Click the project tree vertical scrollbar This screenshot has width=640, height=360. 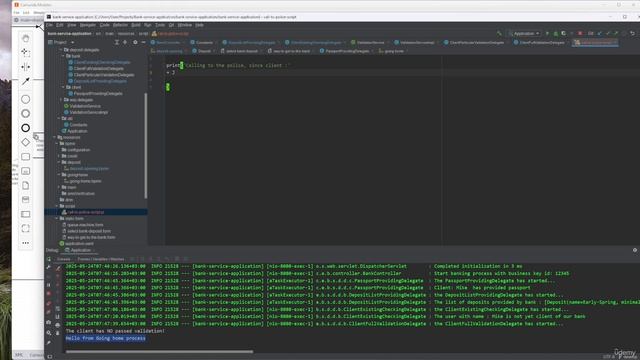click(146, 145)
